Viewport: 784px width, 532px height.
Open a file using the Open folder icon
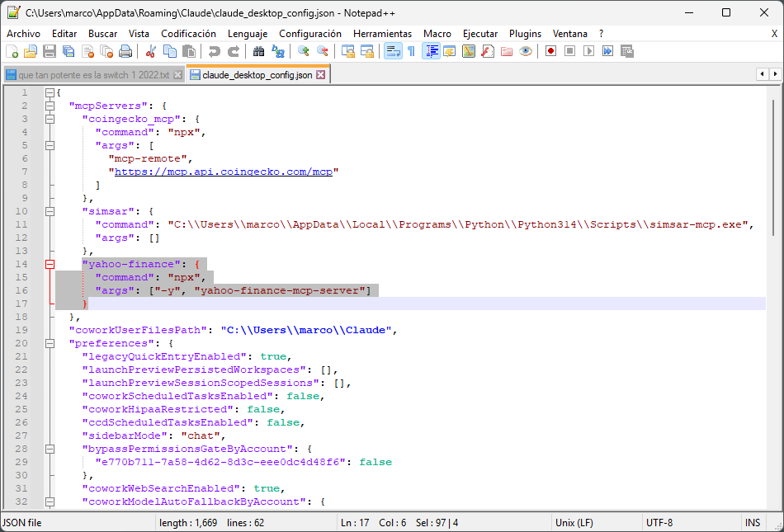point(31,51)
